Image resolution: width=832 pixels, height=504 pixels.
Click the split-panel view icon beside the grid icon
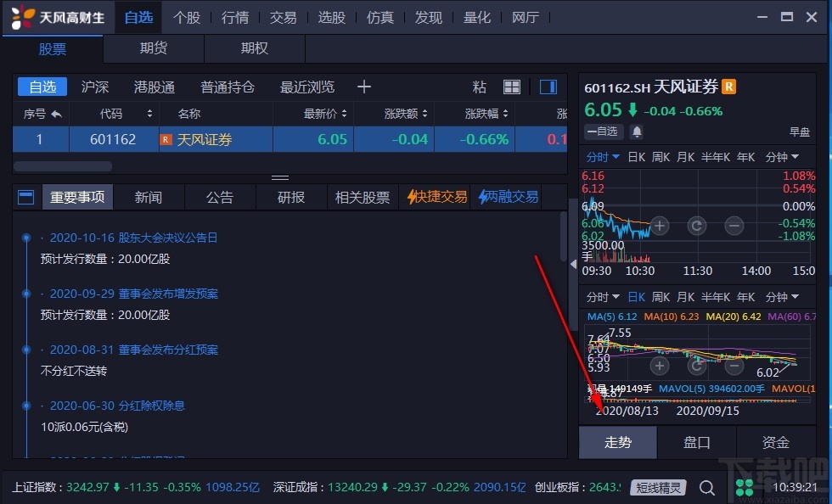[x=548, y=87]
